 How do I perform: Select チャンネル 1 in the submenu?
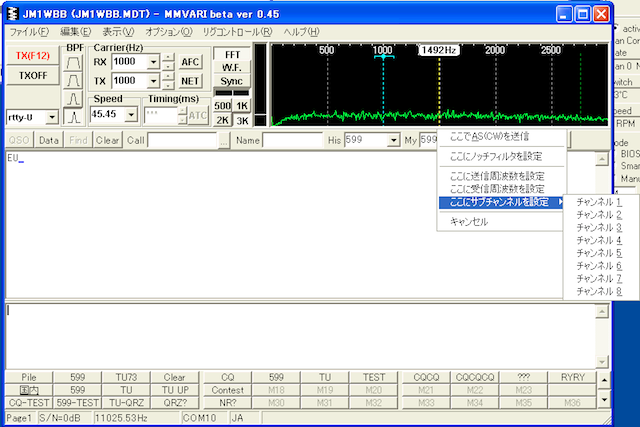(599, 202)
